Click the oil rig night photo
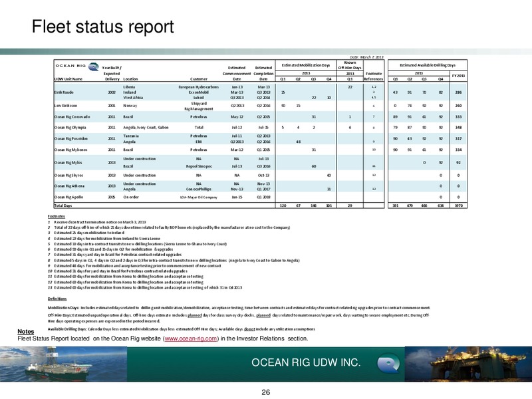Image resolution: width=532 pixels, height=399 pixels. point(468,364)
